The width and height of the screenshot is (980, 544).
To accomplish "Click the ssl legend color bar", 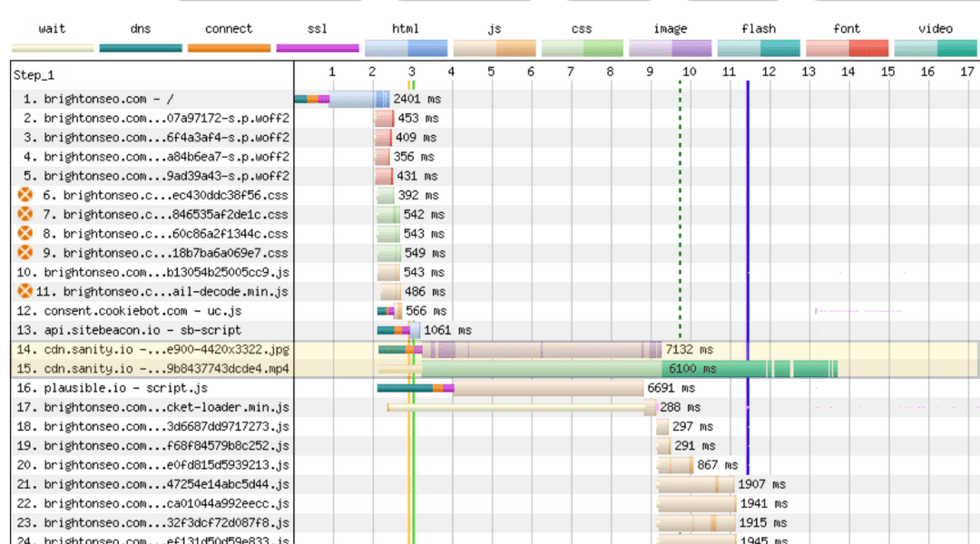I will [x=318, y=48].
